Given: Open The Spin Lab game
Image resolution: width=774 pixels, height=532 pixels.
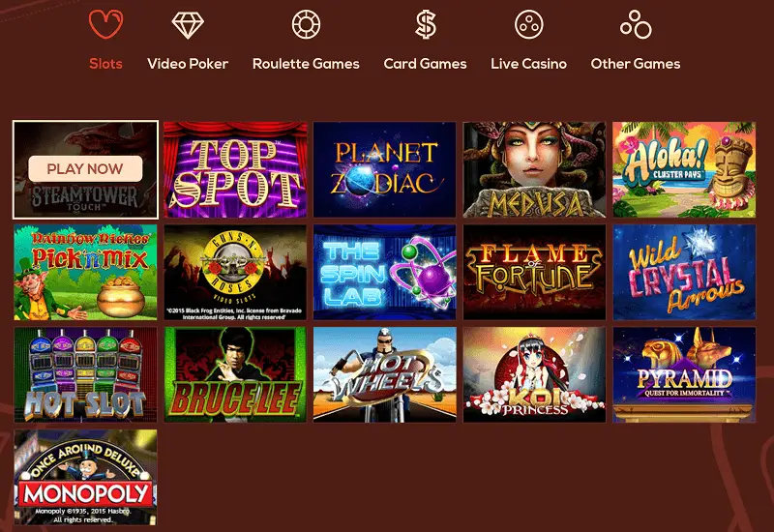Looking at the screenshot, I should (x=384, y=273).
